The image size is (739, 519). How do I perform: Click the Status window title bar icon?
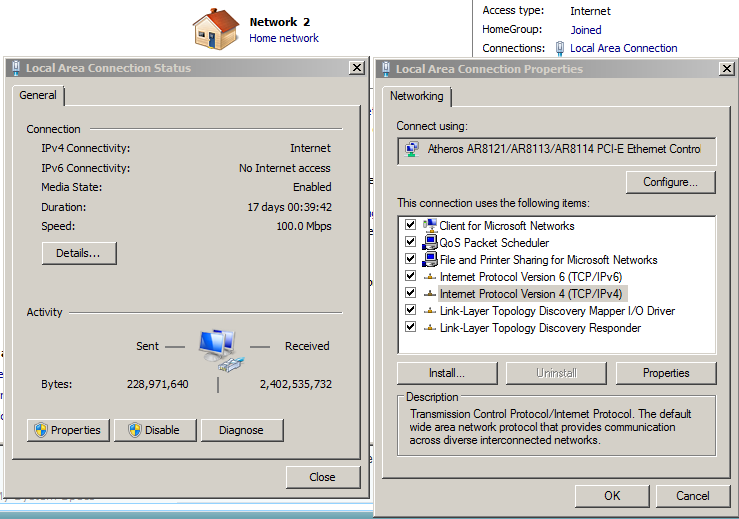click(x=16, y=68)
